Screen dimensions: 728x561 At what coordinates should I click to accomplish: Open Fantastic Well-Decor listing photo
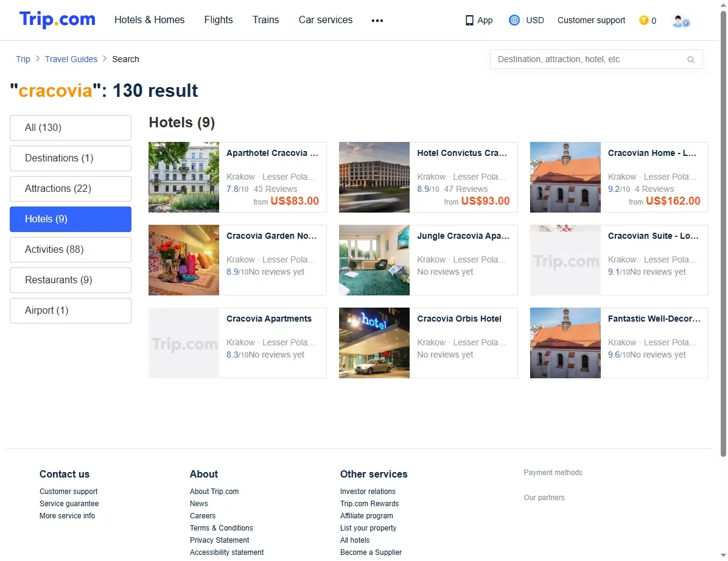565,342
